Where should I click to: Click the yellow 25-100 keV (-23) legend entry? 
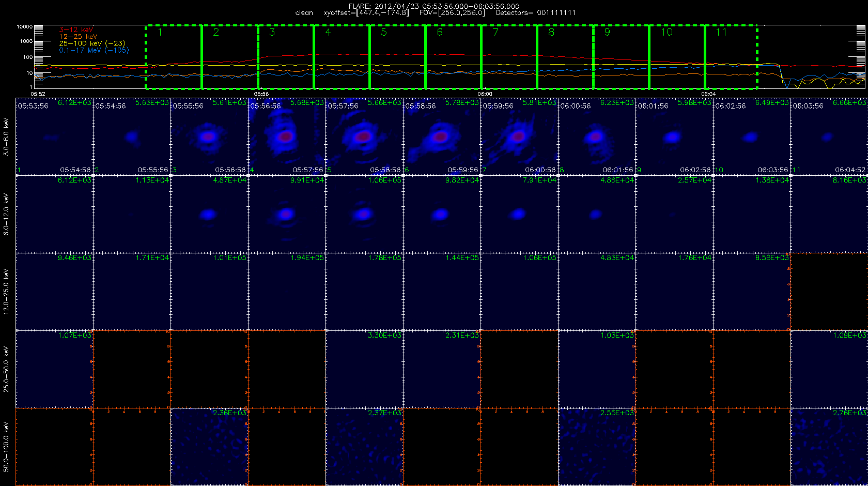pyautogui.click(x=92, y=43)
